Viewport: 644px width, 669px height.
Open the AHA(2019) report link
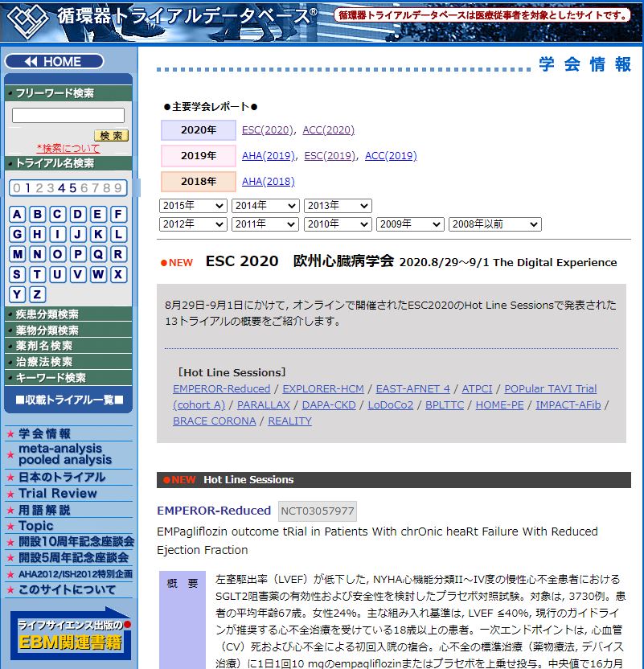click(269, 156)
